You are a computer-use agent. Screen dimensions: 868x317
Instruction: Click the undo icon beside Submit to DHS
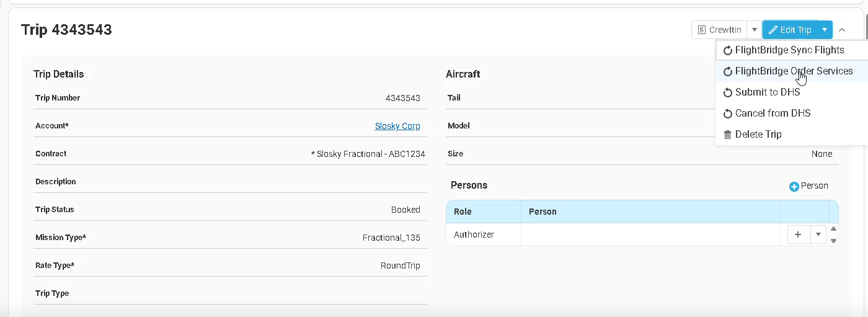pyautogui.click(x=728, y=92)
